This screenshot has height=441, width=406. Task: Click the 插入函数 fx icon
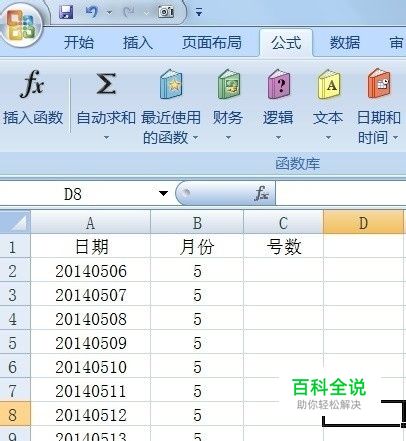(32, 84)
